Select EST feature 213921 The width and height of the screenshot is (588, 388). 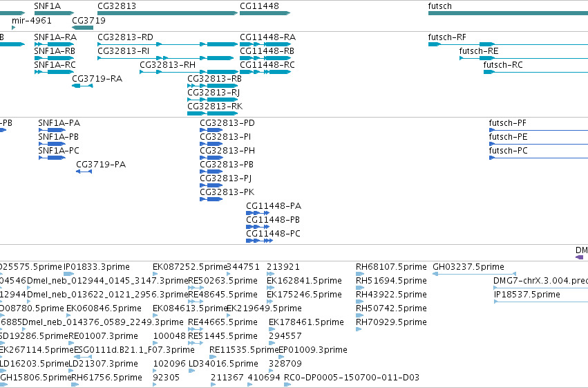tap(270, 274)
